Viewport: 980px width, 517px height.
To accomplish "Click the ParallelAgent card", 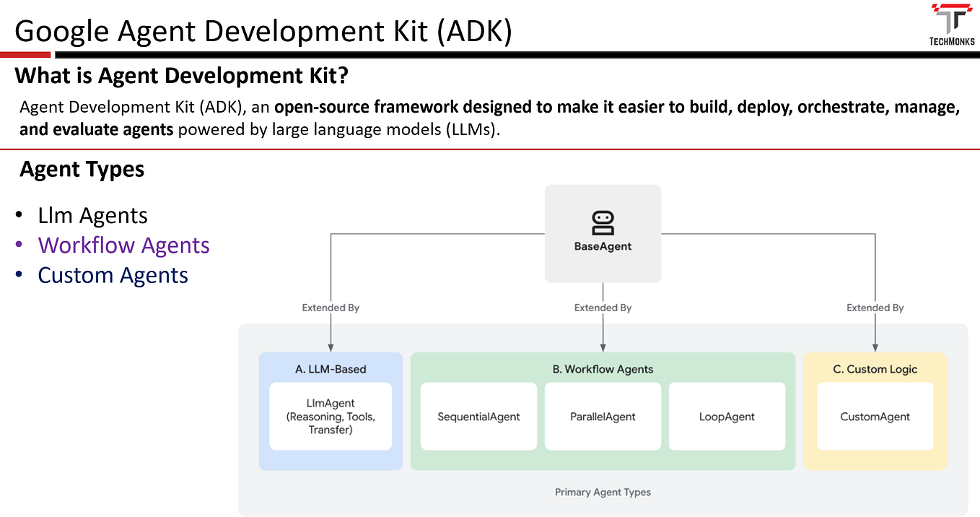I will 603,417.
